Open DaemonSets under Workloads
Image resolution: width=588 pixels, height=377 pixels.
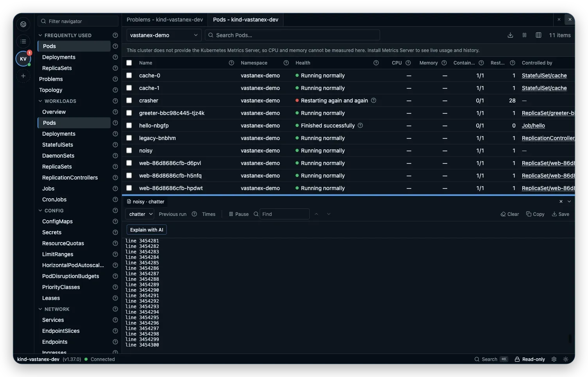[x=58, y=156]
